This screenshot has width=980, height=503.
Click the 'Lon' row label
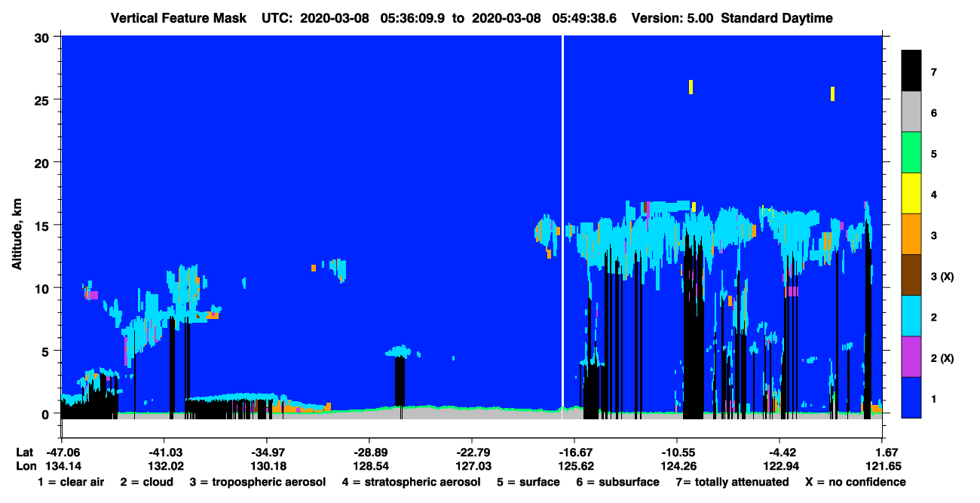(x=25, y=465)
